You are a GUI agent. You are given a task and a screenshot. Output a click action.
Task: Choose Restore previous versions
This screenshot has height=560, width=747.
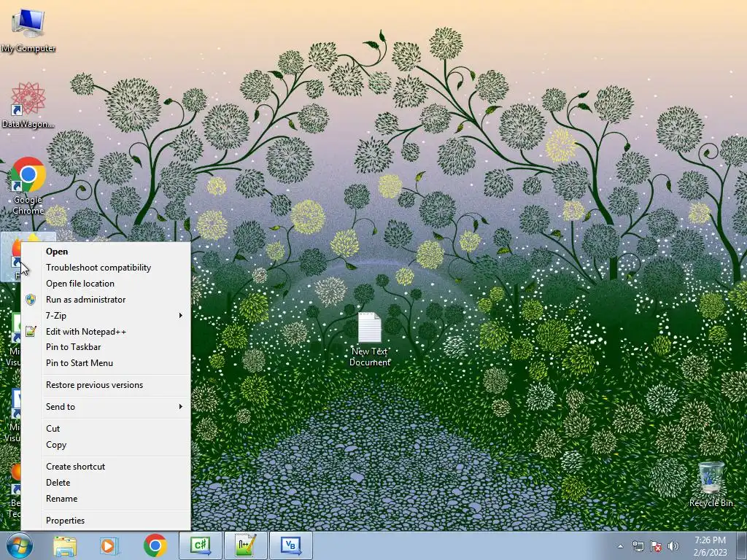[x=106, y=385]
